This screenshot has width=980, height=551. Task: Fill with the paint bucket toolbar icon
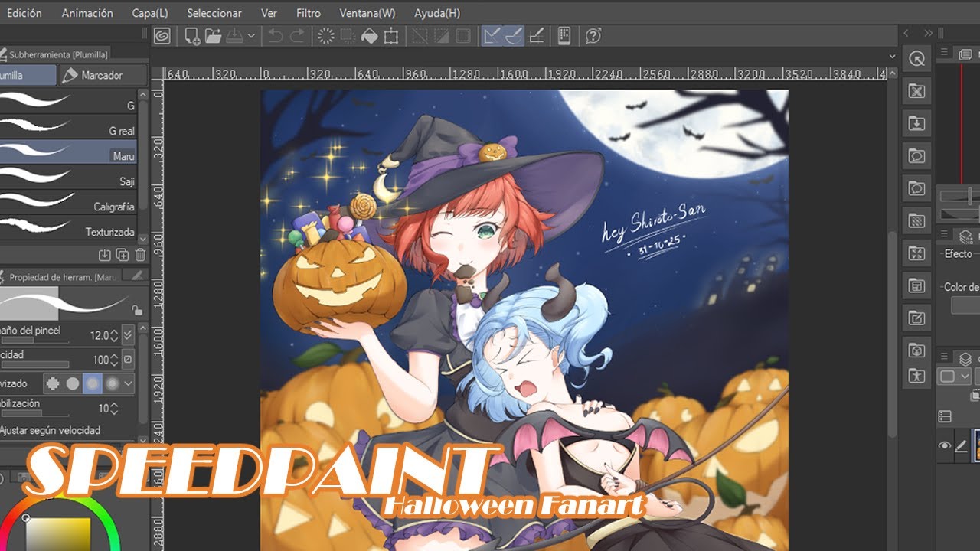(369, 36)
